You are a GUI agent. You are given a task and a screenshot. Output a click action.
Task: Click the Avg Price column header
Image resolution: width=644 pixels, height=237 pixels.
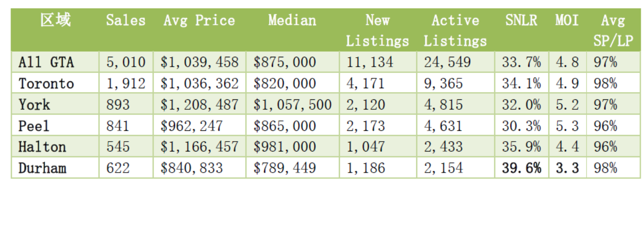click(199, 20)
